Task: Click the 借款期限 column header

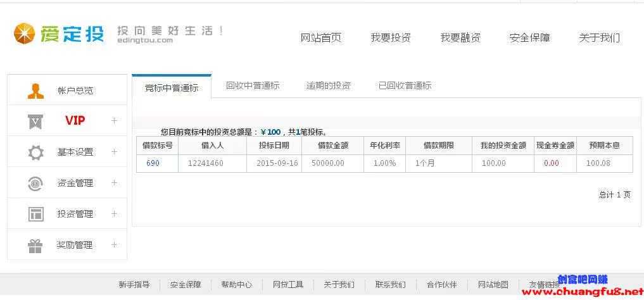Action: (x=439, y=146)
